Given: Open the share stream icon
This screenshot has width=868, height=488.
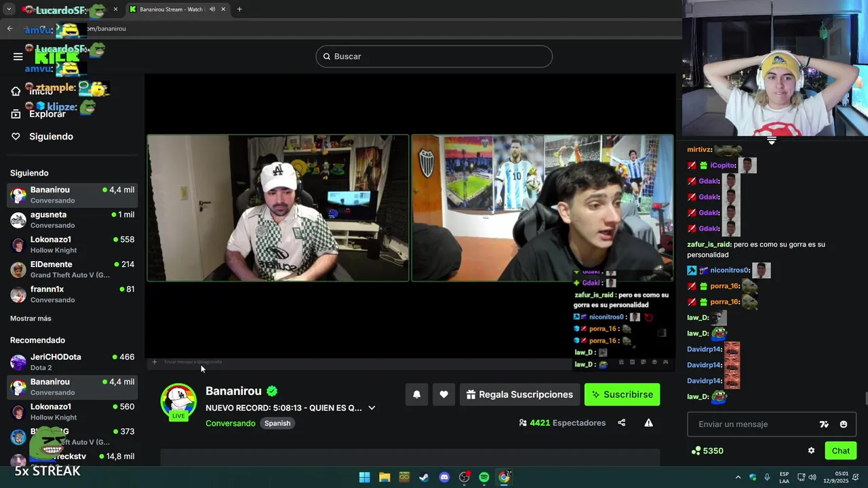Looking at the screenshot, I should [621, 423].
